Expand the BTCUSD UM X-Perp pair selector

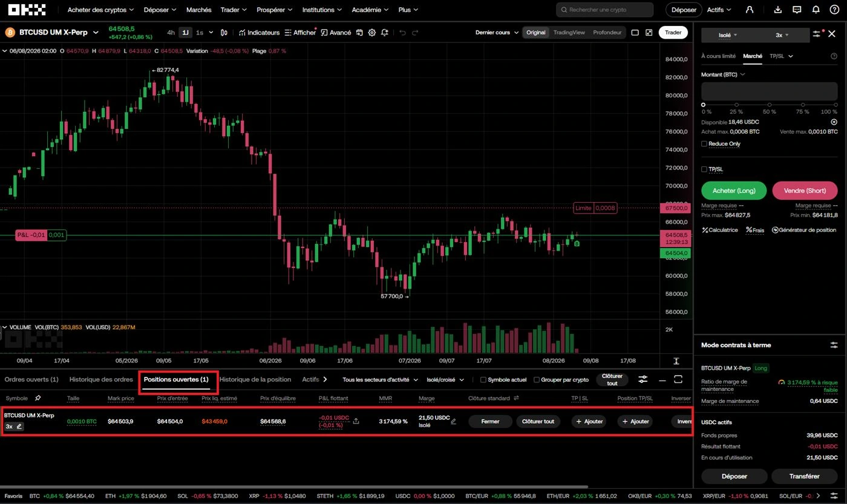pos(95,32)
